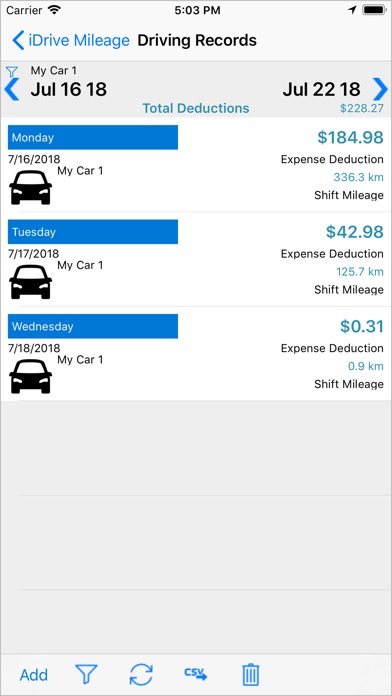Go back to iDrive Mileage screen
This screenshot has height=696, width=392.
coord(71,40)
